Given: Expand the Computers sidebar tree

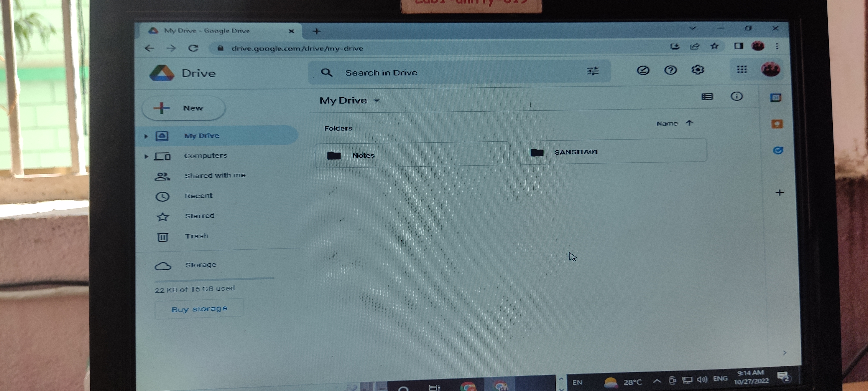Looking at the screenshot, I should [146, 156].
